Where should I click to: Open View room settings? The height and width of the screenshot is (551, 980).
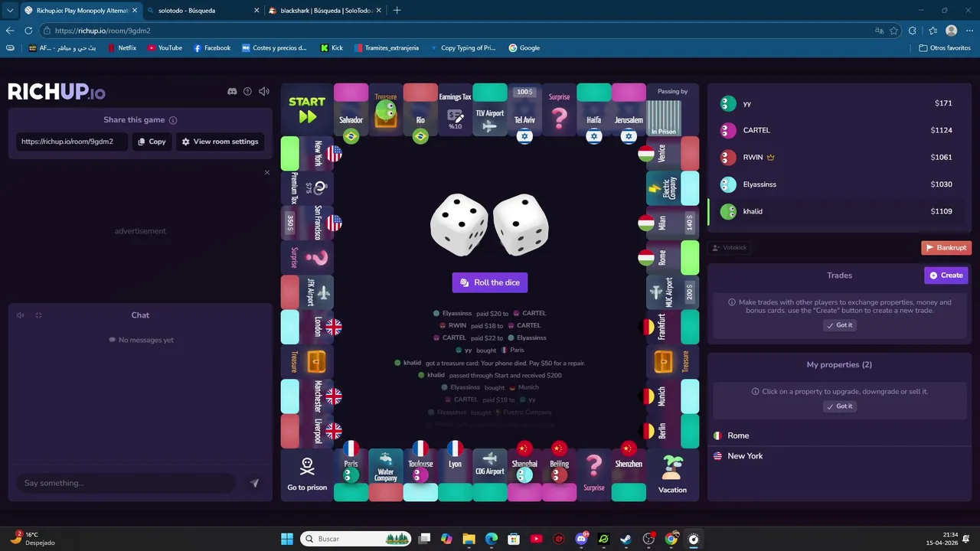220,142
